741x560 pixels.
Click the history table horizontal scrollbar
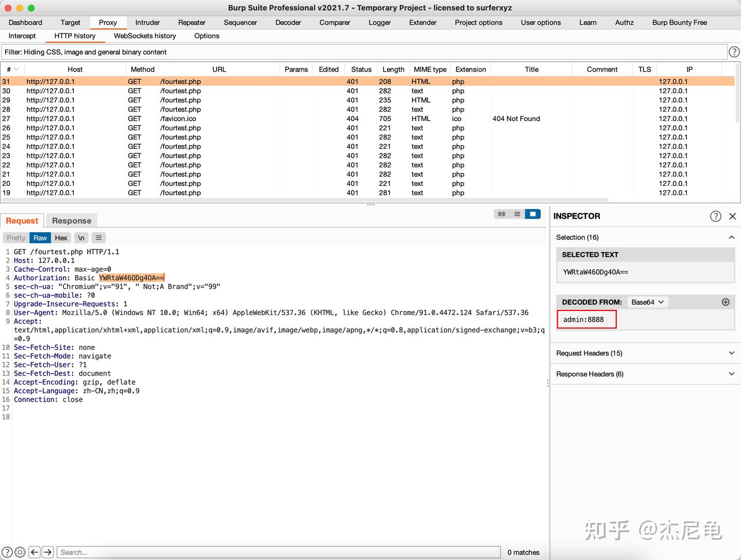[305, 200]
